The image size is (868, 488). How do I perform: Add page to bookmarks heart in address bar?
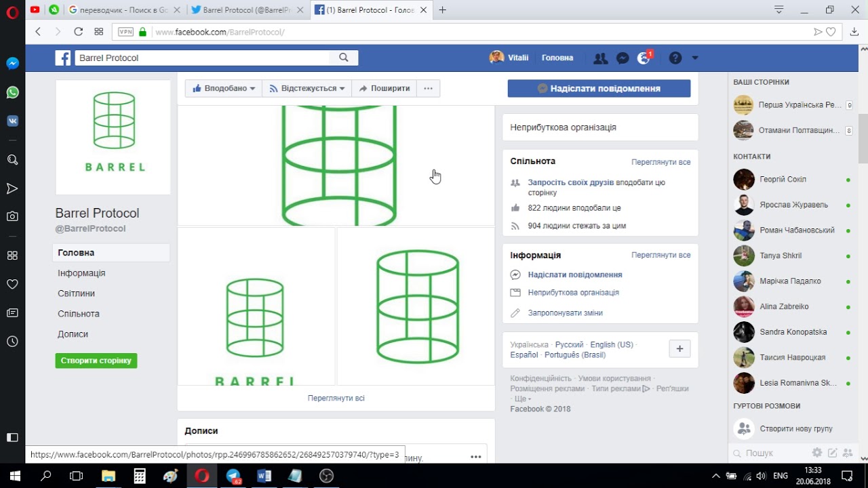point(831,32)
